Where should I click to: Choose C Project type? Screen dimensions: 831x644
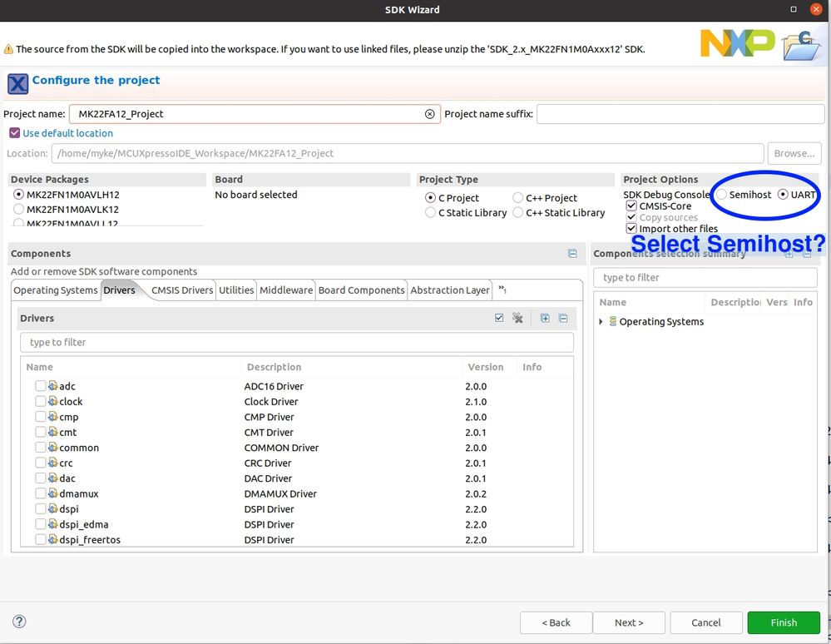pyautogui.click(x=430, y=198)
